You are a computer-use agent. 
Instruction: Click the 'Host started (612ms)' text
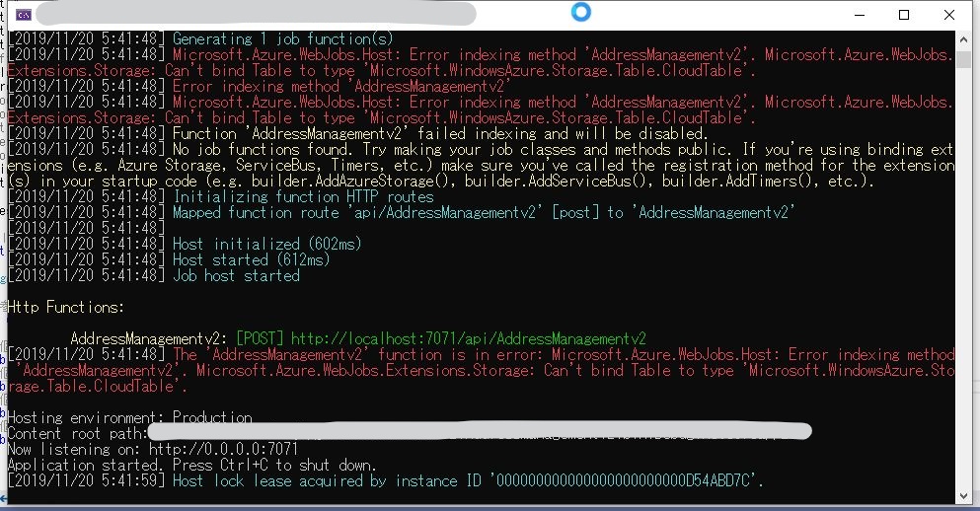251,259
